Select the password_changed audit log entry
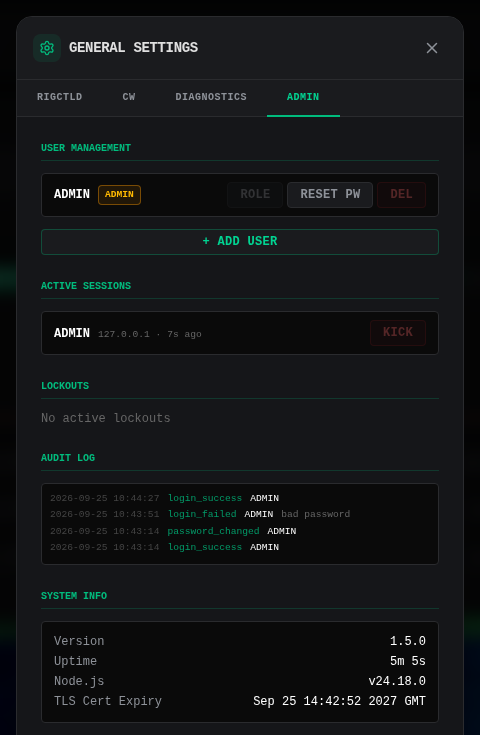Screen dimensions: 480x735 tap(173, 531)
